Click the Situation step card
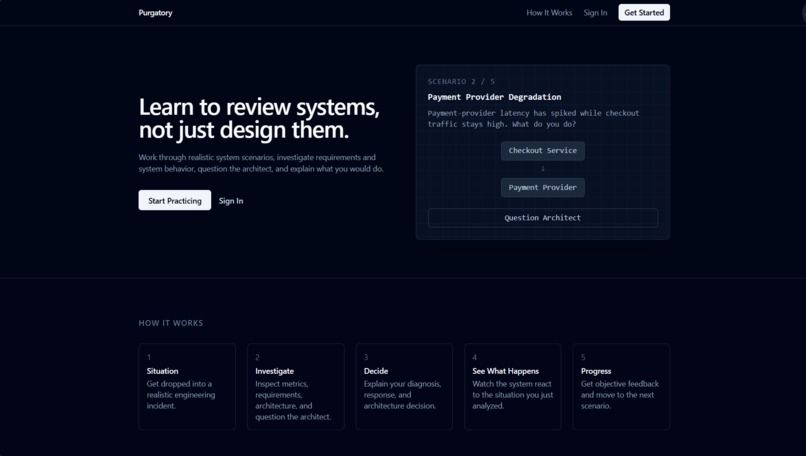 (187, 387)
